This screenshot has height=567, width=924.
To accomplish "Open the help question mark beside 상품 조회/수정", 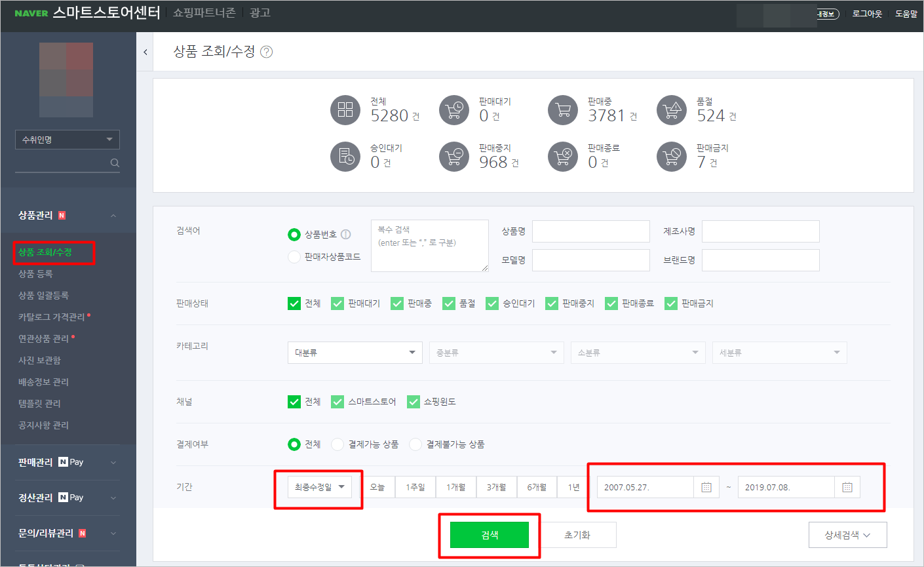I will coord(267,52).
